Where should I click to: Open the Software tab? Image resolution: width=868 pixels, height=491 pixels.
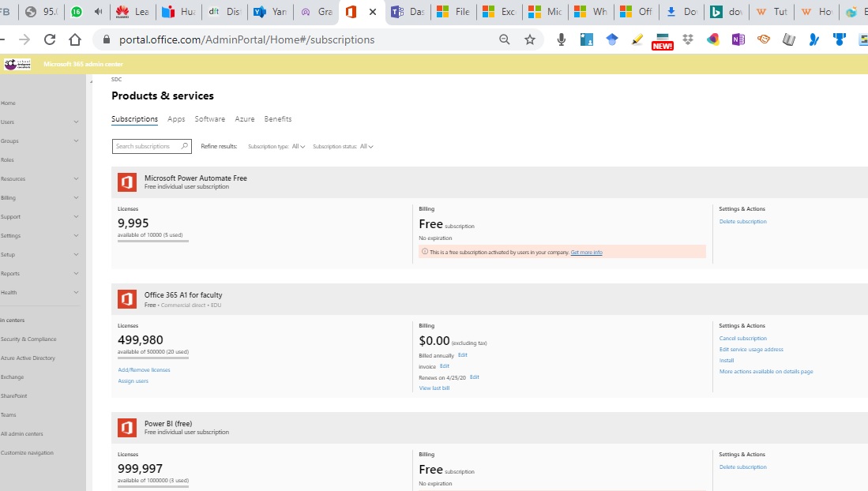(x=210, y=119)
